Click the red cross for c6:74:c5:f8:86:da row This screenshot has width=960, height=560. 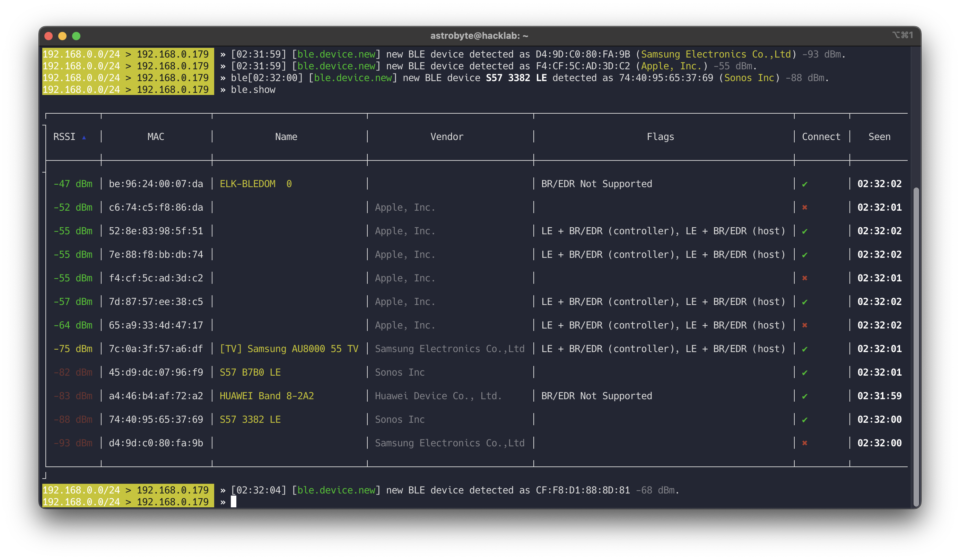pos(804,208)
